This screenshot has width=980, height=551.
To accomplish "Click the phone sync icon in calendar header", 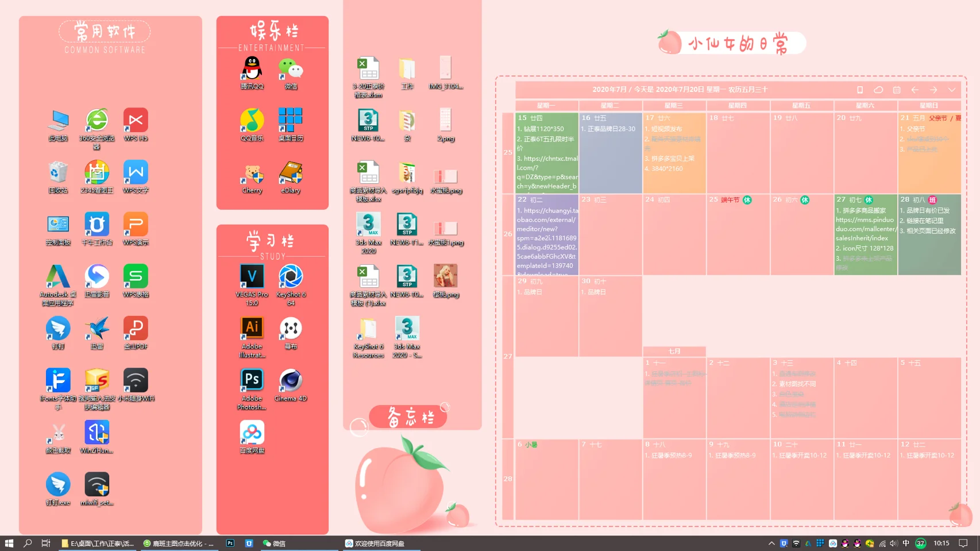I will click(x=860, y=90).
